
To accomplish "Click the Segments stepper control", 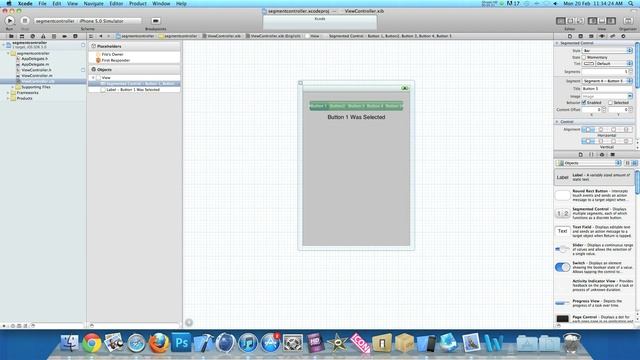I will 630,72.
